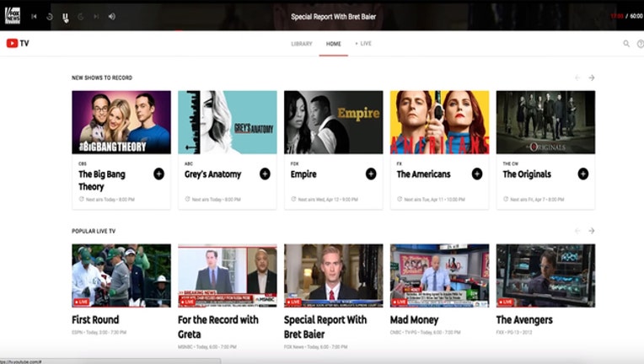Image resolution: width=644 pixels, height=364 pixels.
Task: Next arrow in New Shows to Record
Action: (x=592, y=78)
